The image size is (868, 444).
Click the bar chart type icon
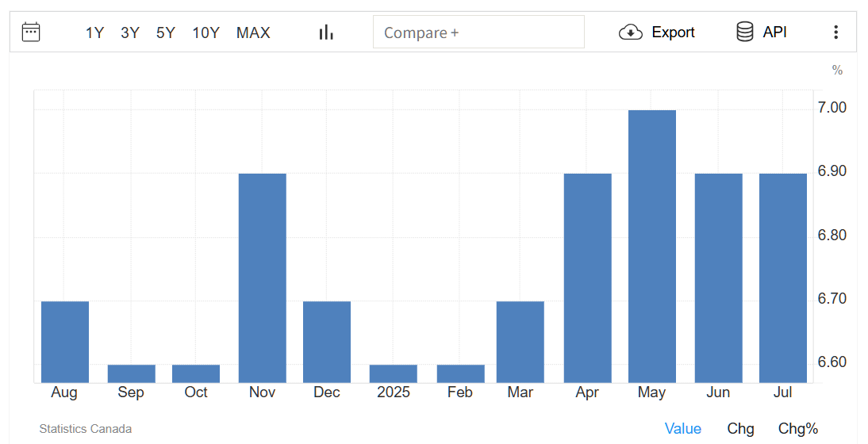click(x=326, y=32)
